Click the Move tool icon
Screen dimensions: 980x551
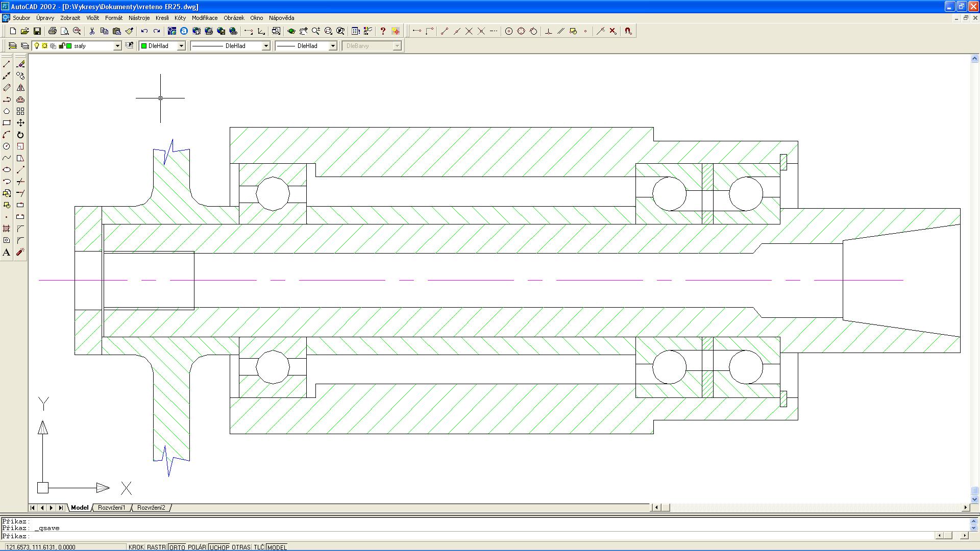tap(20, 123)
